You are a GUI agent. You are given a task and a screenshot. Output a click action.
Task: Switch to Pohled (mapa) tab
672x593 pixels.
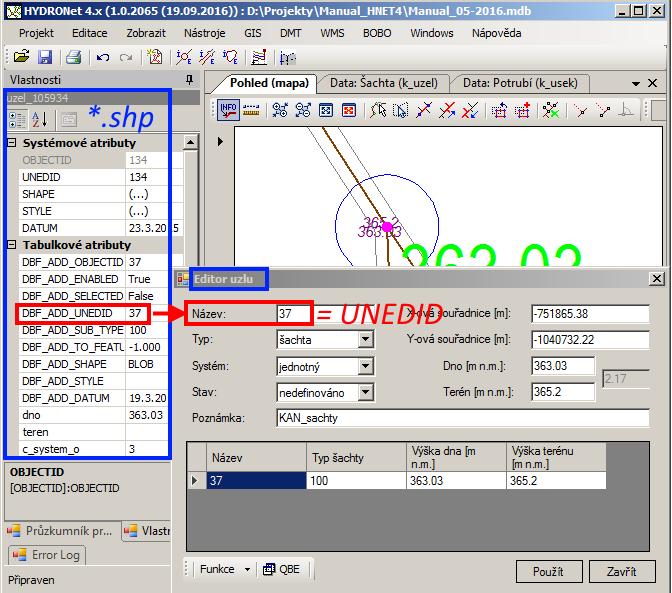pyautogui.click(x=269, y=83)
